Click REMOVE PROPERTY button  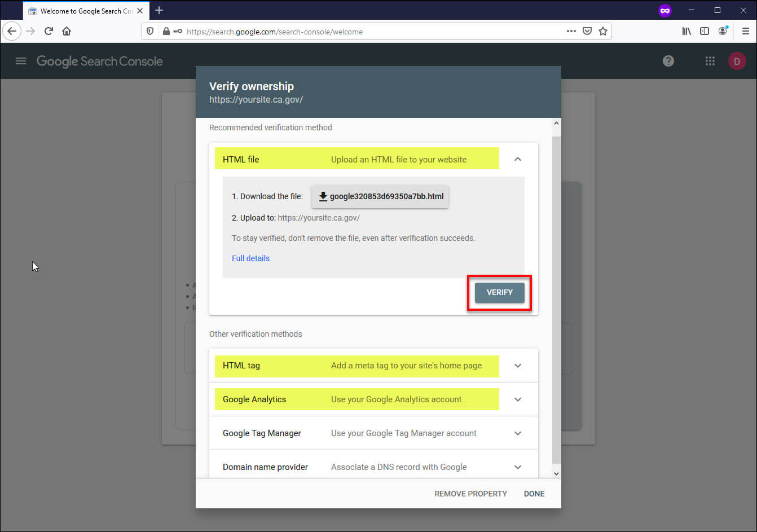point(470,494)
